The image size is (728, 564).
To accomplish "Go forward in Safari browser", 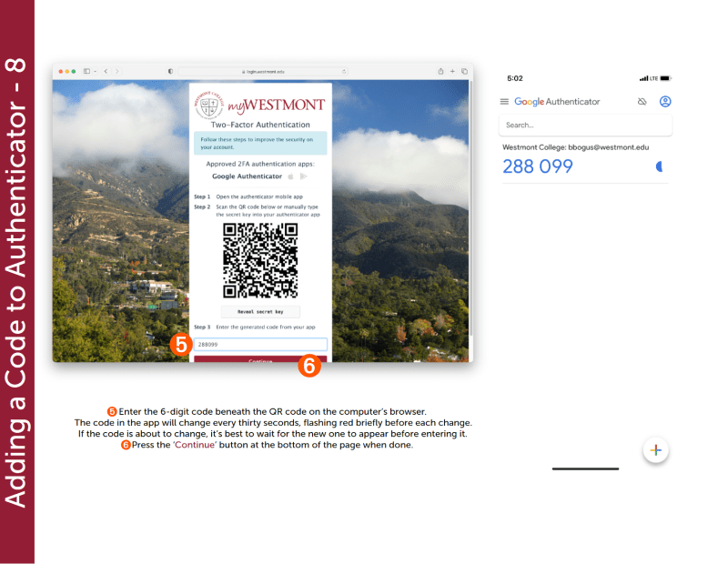I will 117,71.
